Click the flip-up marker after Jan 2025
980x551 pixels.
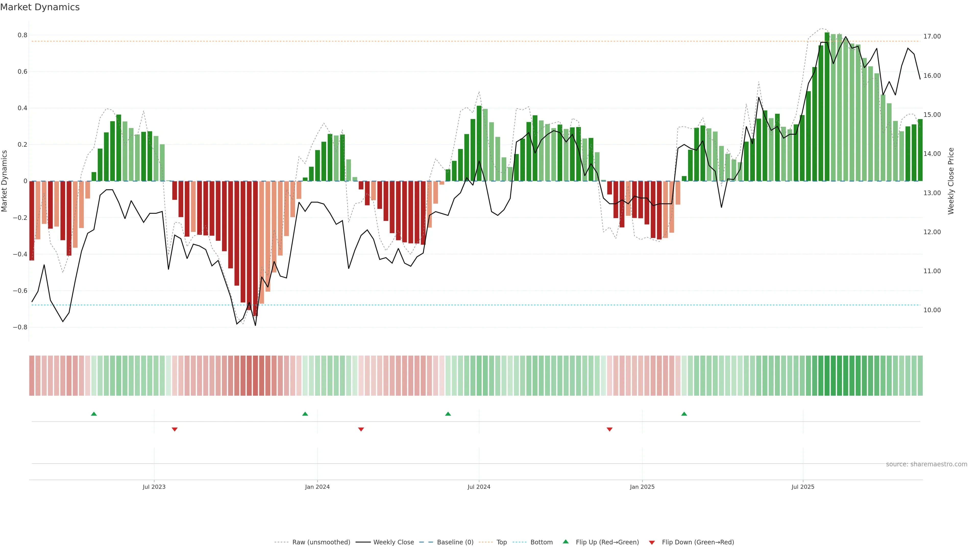point(684,414)
